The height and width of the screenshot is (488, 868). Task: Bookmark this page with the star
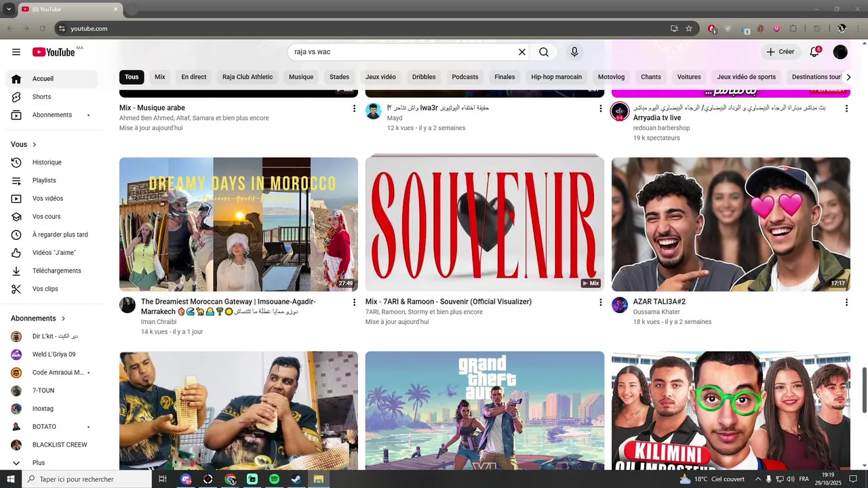[689, 28]
